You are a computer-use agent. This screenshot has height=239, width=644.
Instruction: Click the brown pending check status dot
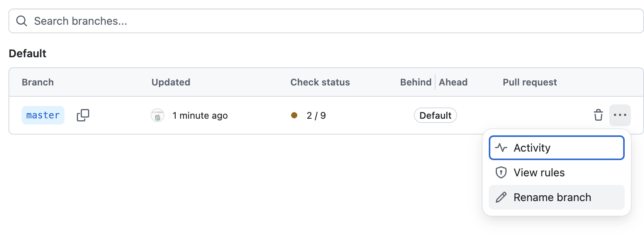pyautogui.click(x=294, y=115)
